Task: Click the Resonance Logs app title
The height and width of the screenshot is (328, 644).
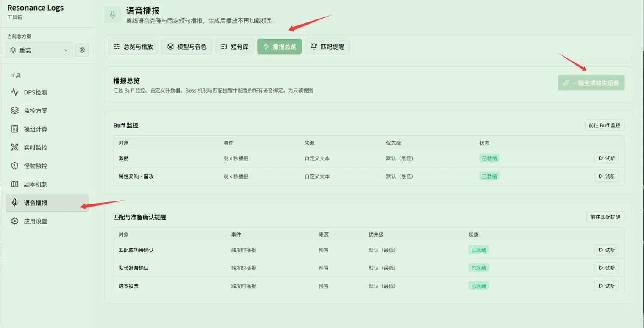Action: [x=36, y=8]
